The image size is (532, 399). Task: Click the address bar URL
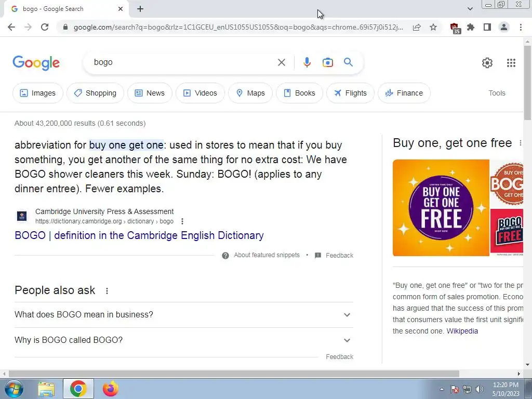click(x=238, y=27)
